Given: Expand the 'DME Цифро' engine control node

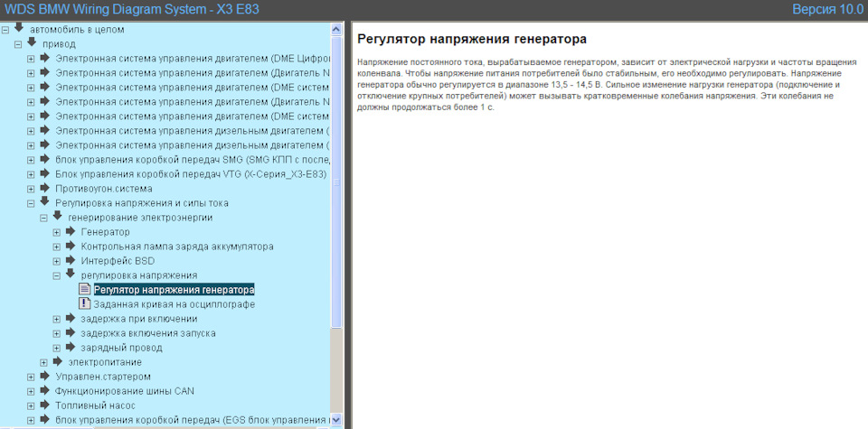Looking at the screenshot, I should [31, 59].
